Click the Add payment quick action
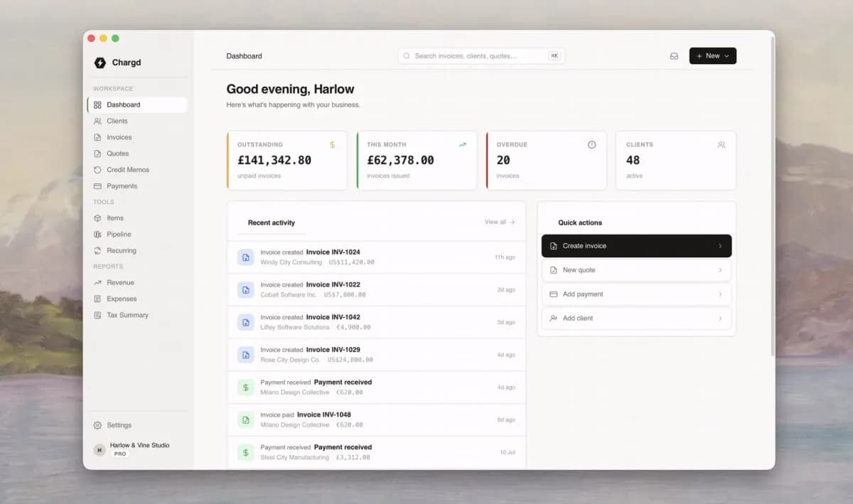The height and width of the screenshot is (504, 853). 636,294
